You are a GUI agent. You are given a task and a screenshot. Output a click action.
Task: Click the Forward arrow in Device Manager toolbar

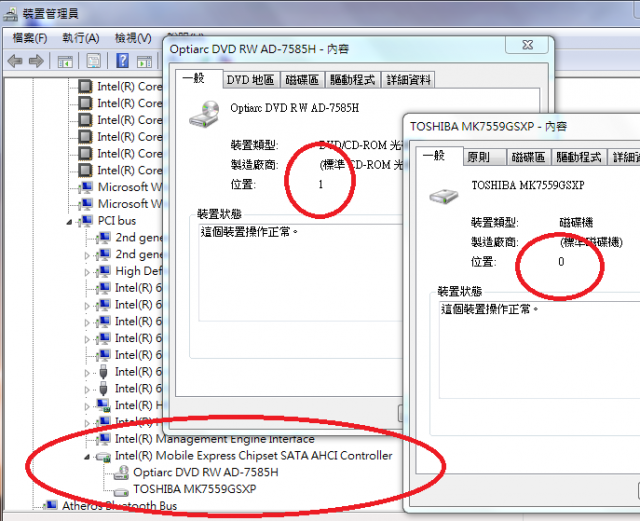[x=36, y=61]
